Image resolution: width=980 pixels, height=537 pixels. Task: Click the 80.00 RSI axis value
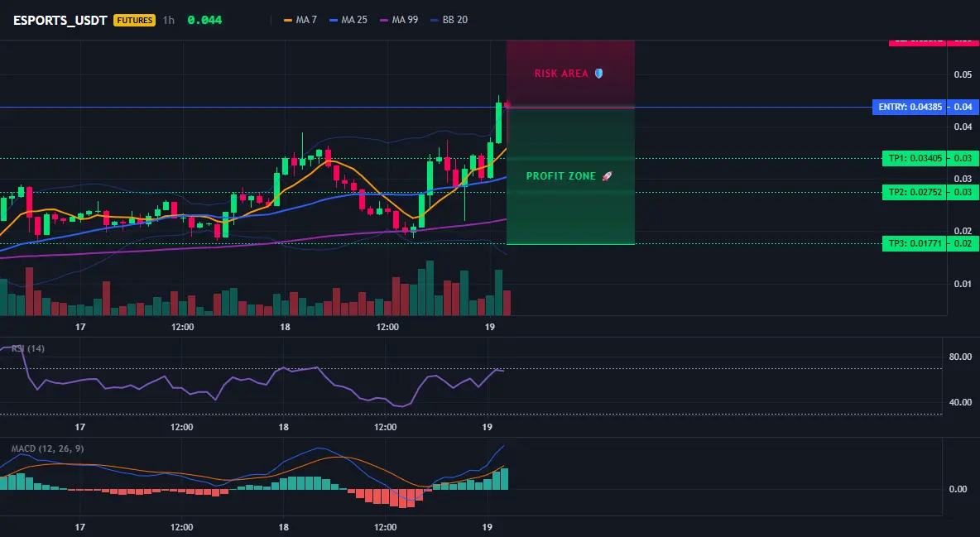click(x=961, y=357)
